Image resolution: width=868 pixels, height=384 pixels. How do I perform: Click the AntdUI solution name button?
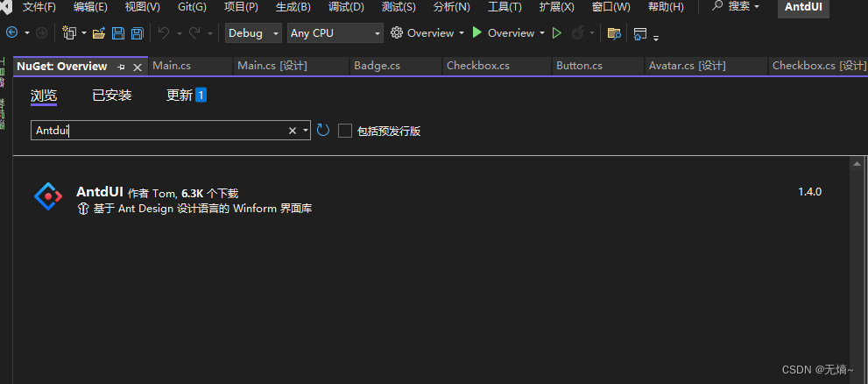[803, 7]
